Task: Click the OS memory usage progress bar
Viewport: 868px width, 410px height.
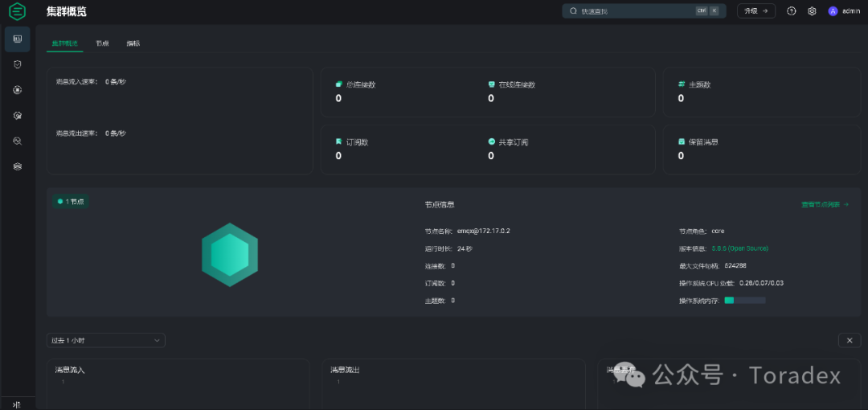Action: click(x=744, y=301)
